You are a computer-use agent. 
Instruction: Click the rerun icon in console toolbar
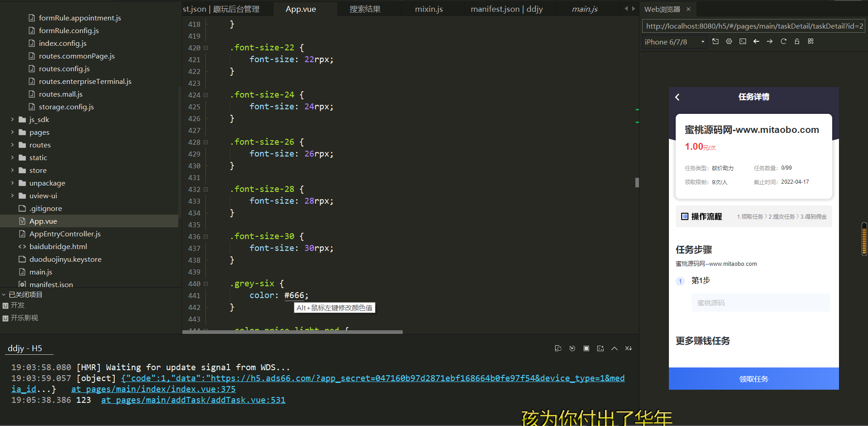[572, 348]
